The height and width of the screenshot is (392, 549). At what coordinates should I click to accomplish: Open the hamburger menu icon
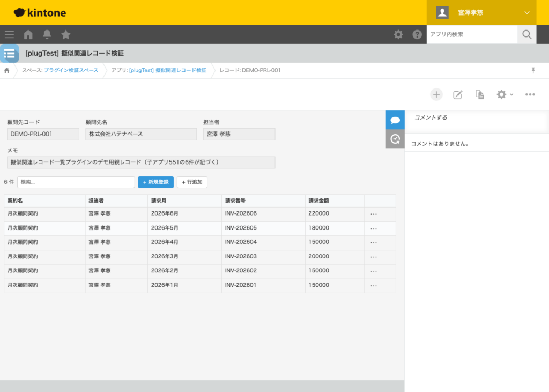coord(9,34)
